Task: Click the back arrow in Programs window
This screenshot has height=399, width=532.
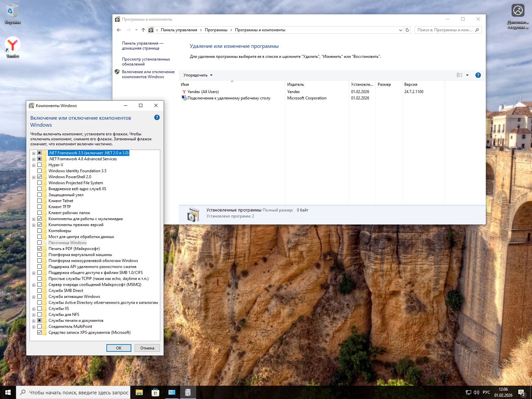Action: coord(119,30)
